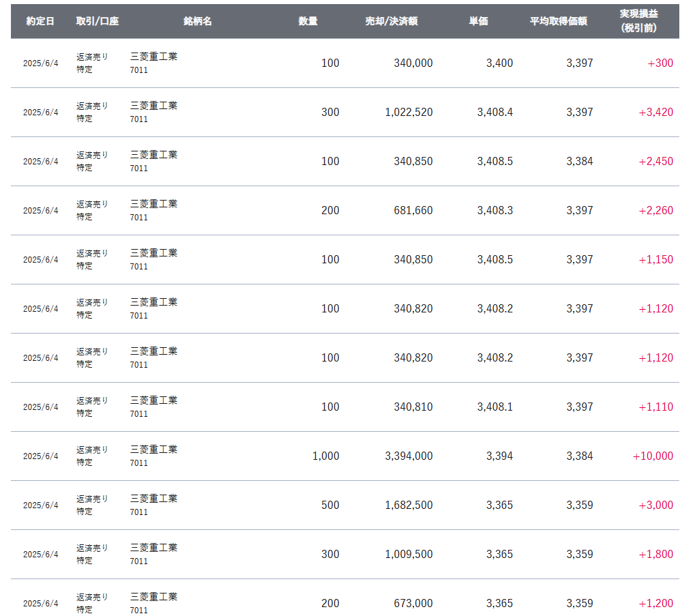Click quantity 500
Screen dimensions: 695x616
click(330, 505)
